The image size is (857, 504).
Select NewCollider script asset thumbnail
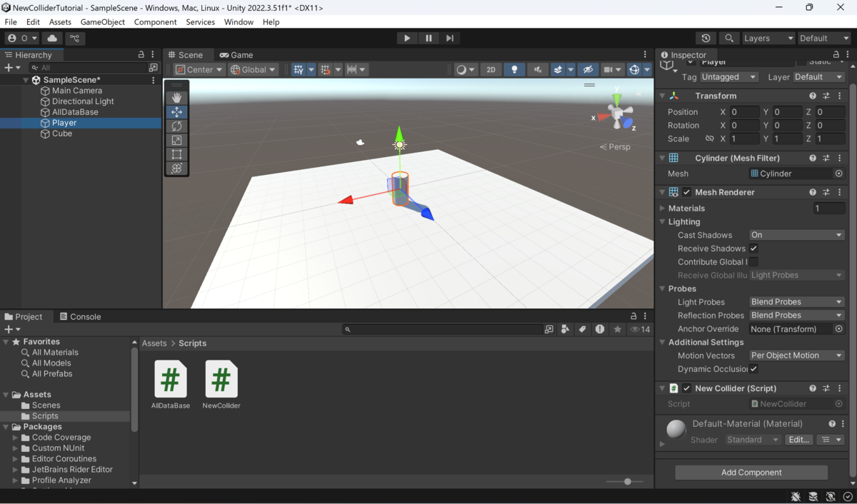221,379
